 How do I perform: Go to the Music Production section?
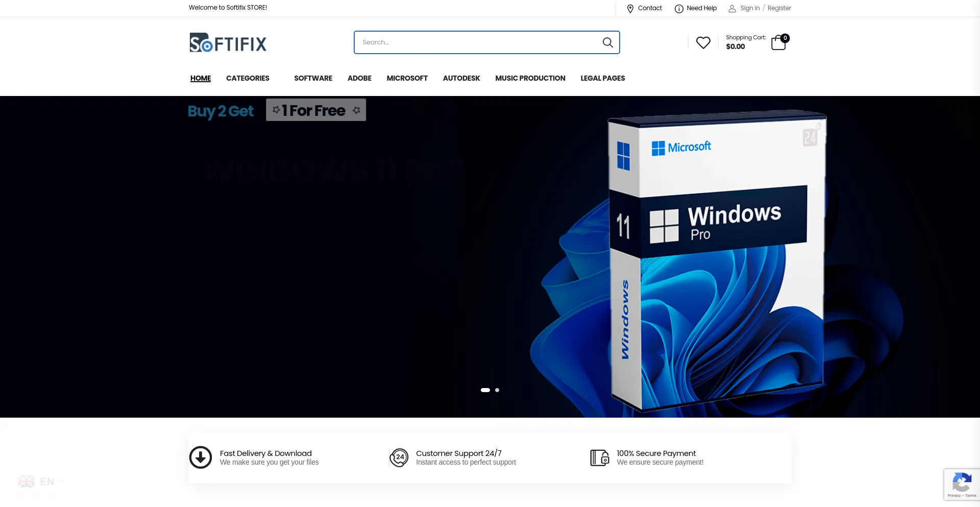pyautogui.click(x=530, y=78)
